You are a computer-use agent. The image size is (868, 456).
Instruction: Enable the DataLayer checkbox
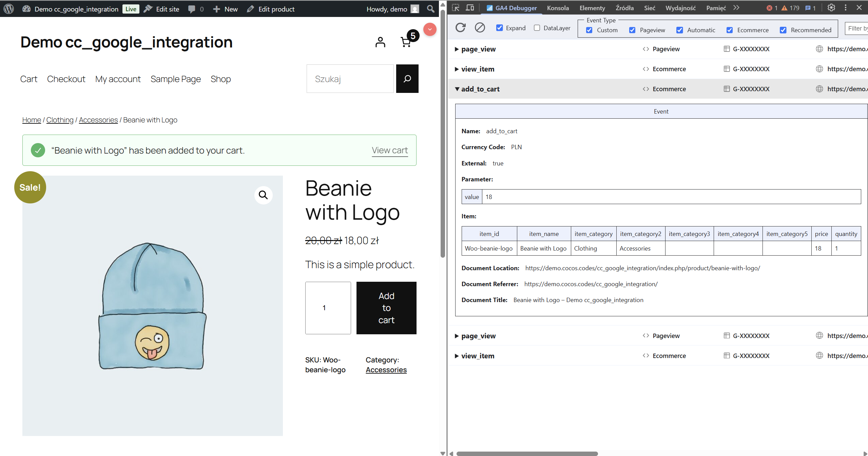[537, 28]
